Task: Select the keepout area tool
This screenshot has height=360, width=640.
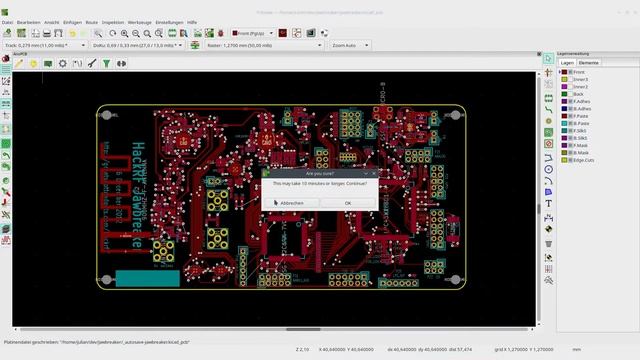Action: 549,144
